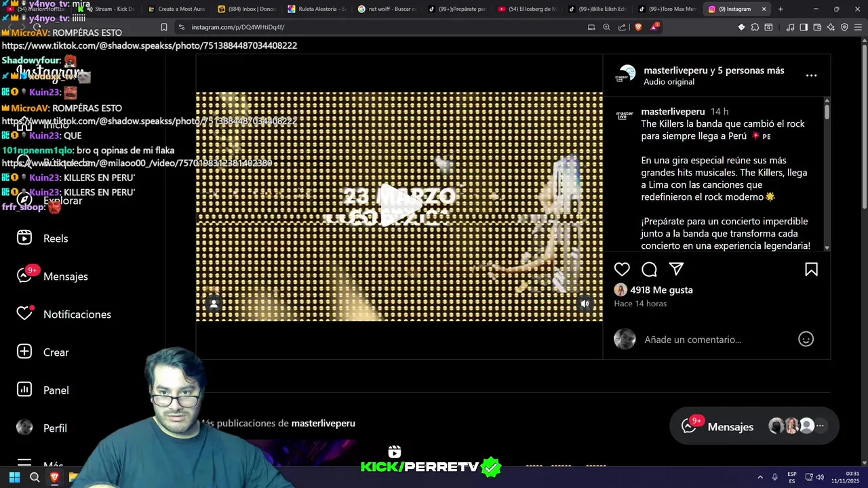868x488 pixels.
Task: Open the masterliveperu profile from the post header
Action: coord(675,70)
